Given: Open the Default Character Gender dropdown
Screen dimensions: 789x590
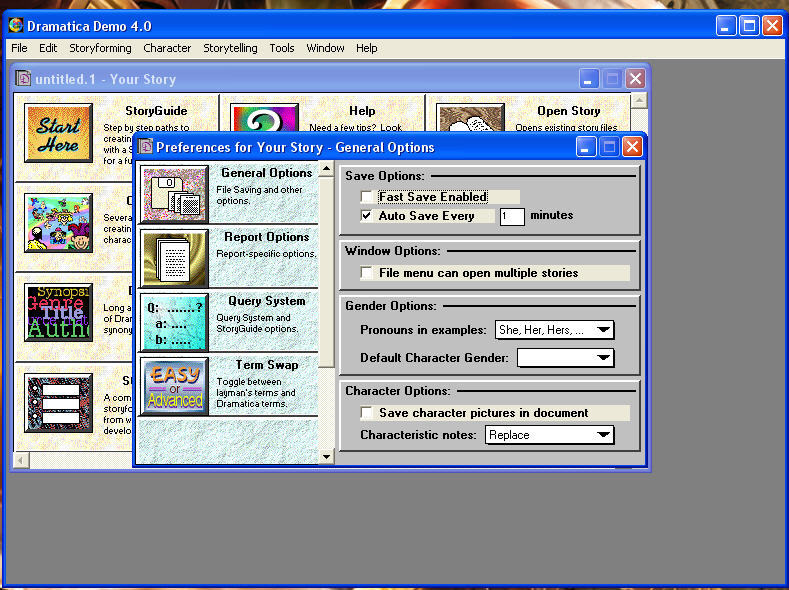Looking at the screenshot, I should [x=566, y=358].
